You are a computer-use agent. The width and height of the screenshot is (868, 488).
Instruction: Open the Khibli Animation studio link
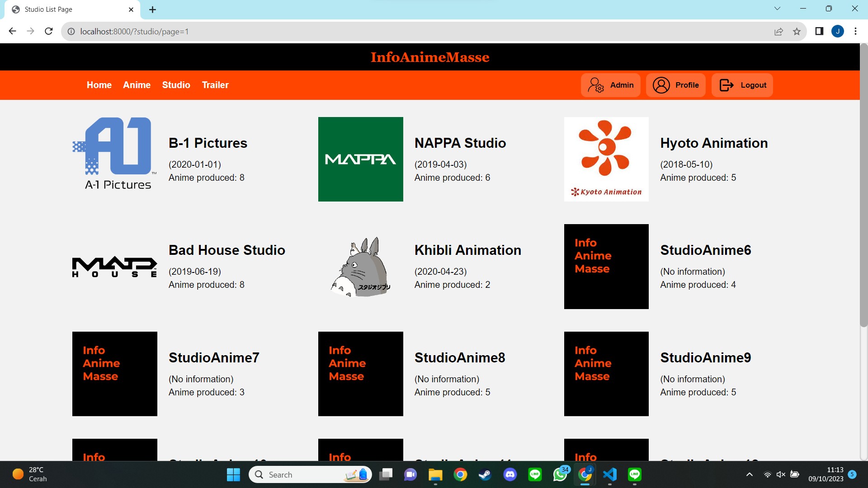tap(467, 250)
